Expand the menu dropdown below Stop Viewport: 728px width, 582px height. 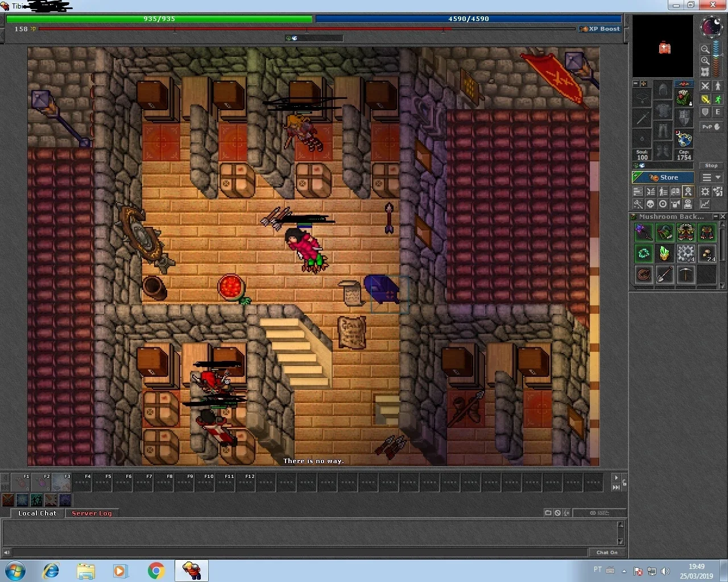(711, 178)
